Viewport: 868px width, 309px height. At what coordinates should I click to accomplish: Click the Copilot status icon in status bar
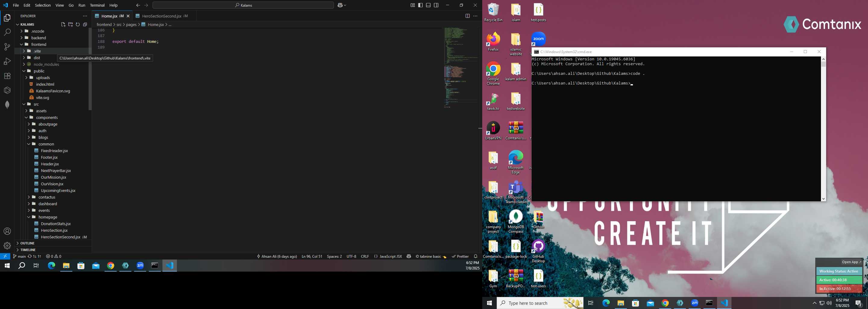coord(409,256)
